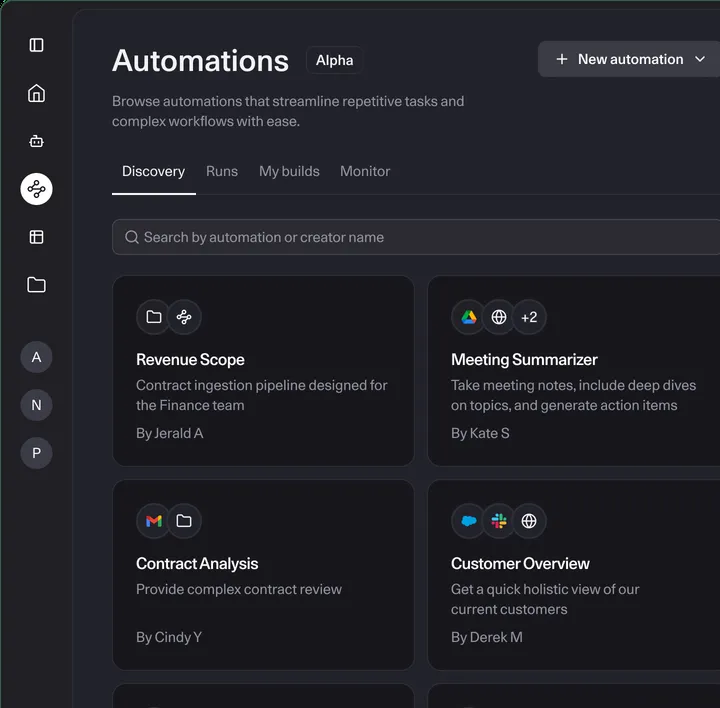Click 'Take meeting notes' description text
Screen dimensions: 720x708
click(573, 395)
